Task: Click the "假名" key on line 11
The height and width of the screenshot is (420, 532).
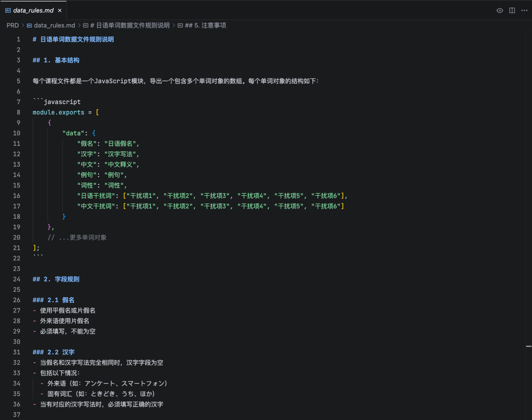Action: point(87,143)
